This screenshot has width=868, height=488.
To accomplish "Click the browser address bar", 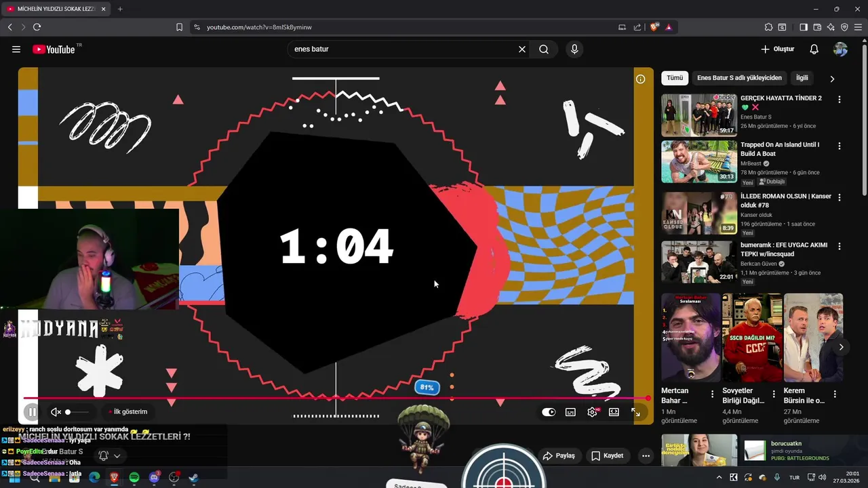I will click(407, 27).
